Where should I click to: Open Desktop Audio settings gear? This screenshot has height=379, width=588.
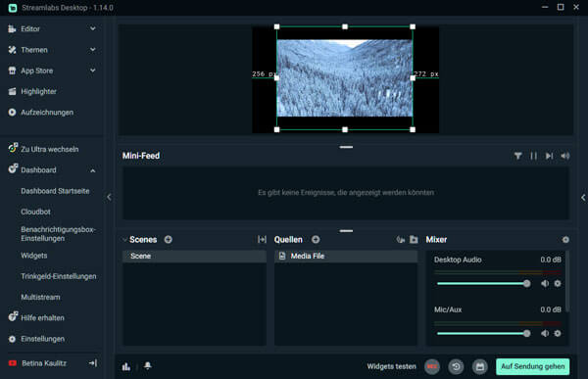(x=558, y=283)
